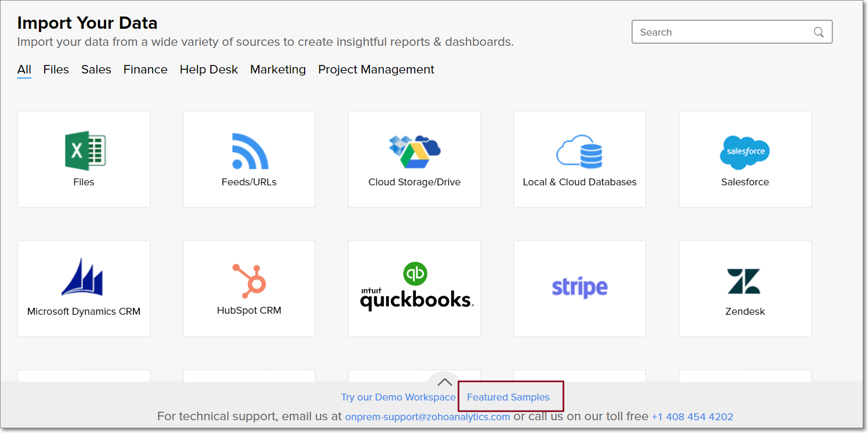This screenshot has height=433, width=868.
Task: Choose the Microsoft Dynamics CRM logo
Action: click(83, 277)
